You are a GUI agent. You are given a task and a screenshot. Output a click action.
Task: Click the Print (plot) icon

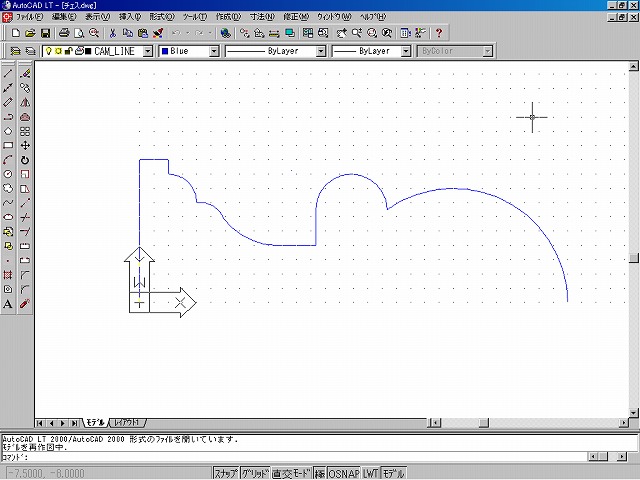64,33
